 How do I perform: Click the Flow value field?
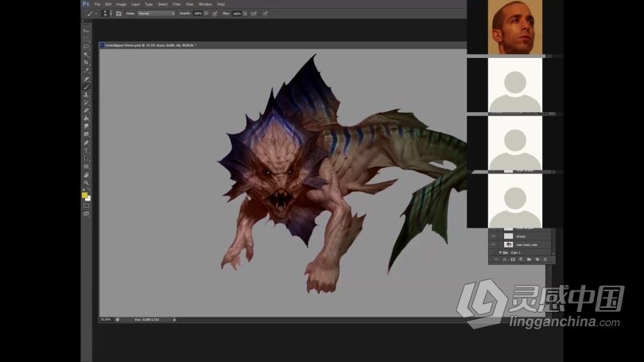237,14
